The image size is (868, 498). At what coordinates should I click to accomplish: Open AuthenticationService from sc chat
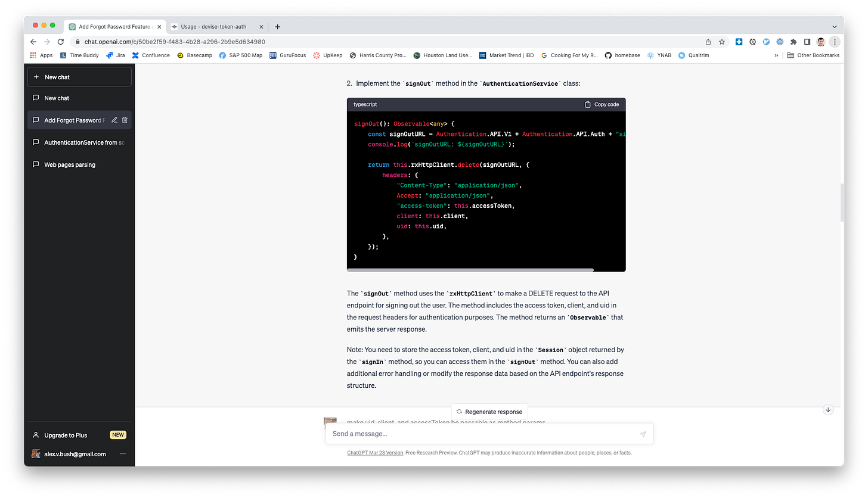(79, 142)
